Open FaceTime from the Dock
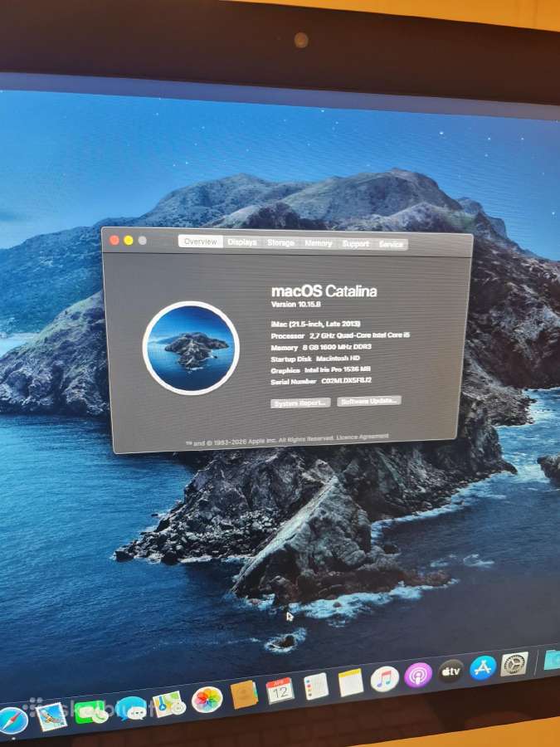 [x=90, y=713]
